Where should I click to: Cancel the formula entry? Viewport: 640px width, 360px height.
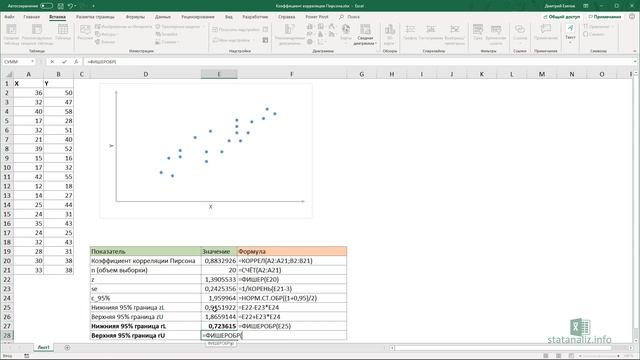(x=52, y=62)
